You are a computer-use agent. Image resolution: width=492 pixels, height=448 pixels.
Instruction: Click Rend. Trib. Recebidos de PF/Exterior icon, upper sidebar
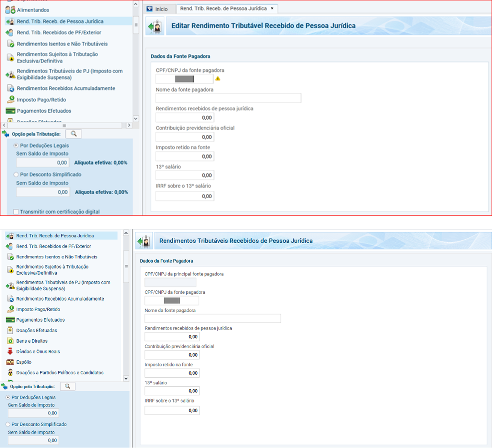tap(10, 33)
